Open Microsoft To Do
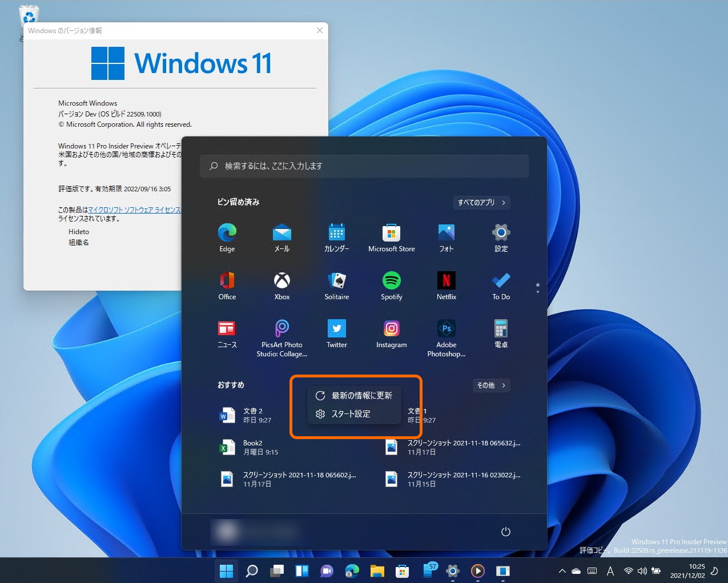The width and height of the screenshot is (728, 583). pos(501,281)
